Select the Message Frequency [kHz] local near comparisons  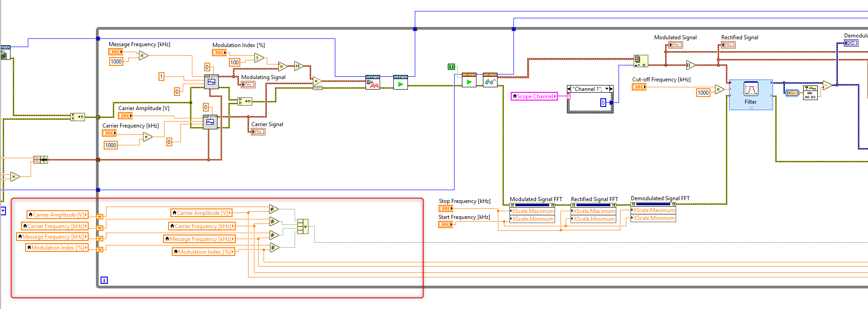pyautogui.click(x=199, y=239)
